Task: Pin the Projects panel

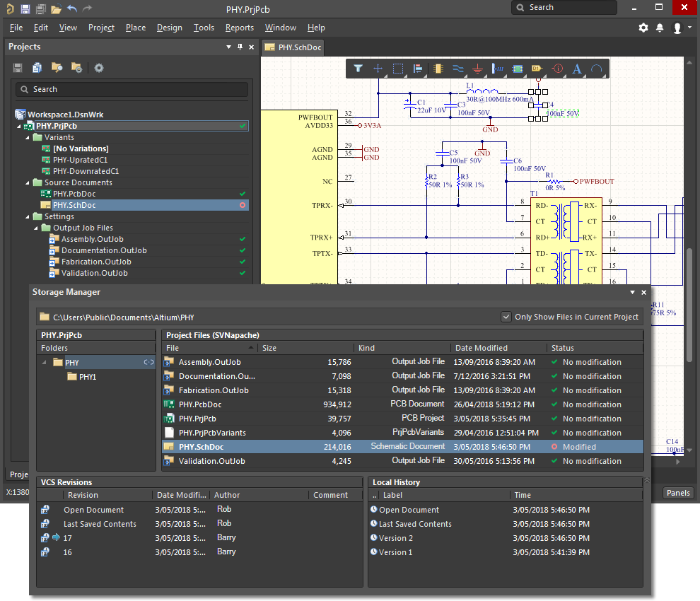Action: point(240,47)
